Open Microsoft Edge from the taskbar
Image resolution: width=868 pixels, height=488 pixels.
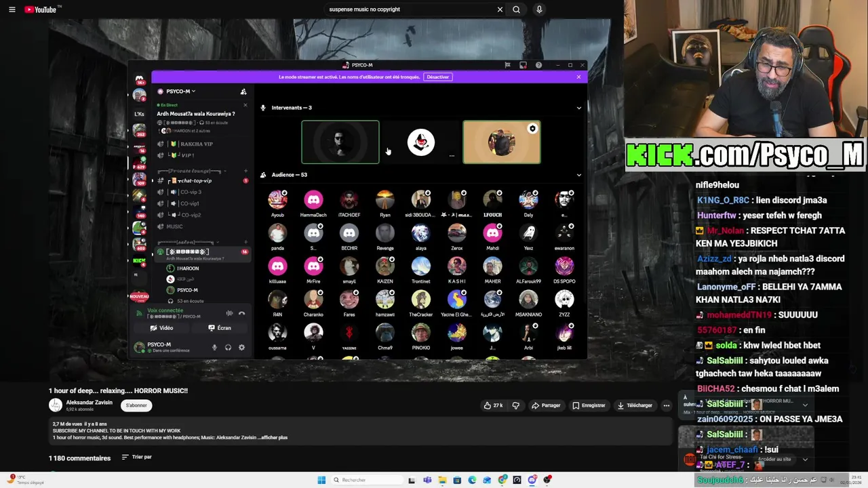coord(472,480)
